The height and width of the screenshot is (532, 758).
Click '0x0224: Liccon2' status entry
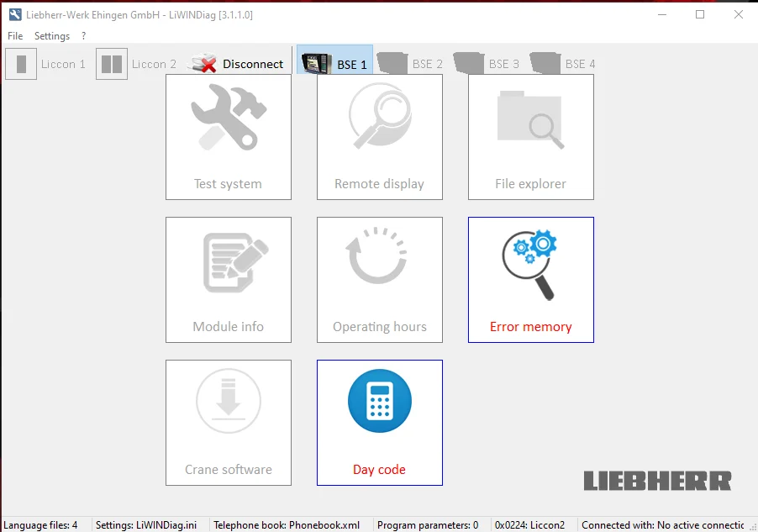(529, 525)
